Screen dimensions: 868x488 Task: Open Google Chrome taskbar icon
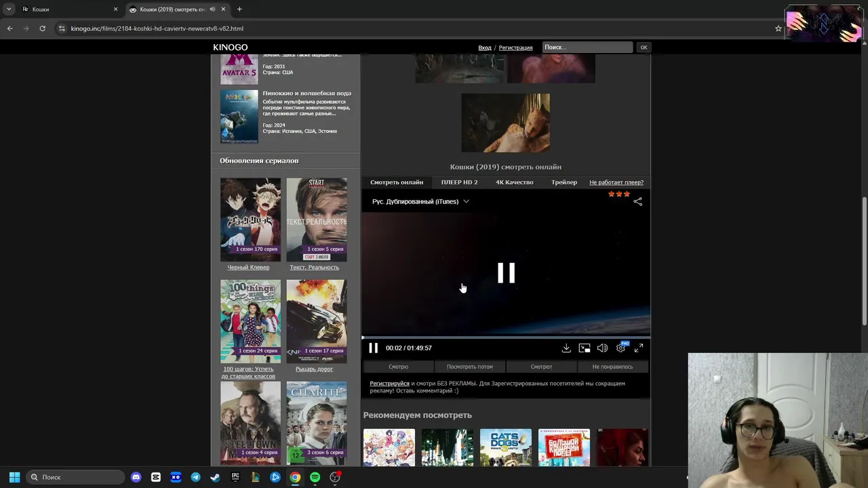(295, 477)
